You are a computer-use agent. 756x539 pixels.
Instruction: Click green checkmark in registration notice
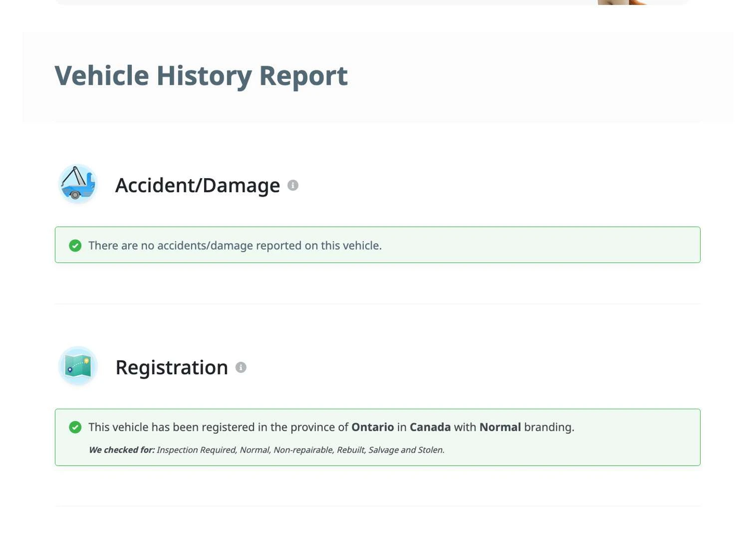(x=75, y=427)
